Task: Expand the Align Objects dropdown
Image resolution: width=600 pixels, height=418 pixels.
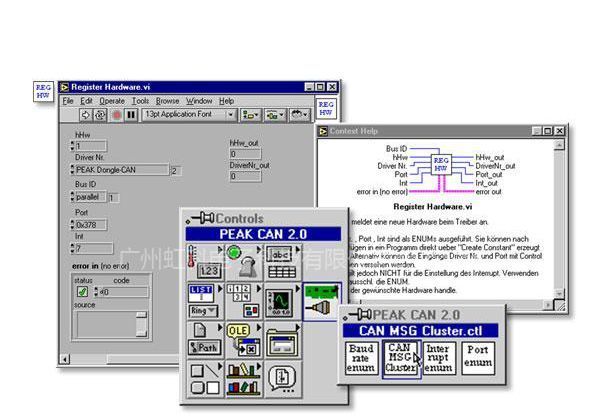Action: coord(251,115)
